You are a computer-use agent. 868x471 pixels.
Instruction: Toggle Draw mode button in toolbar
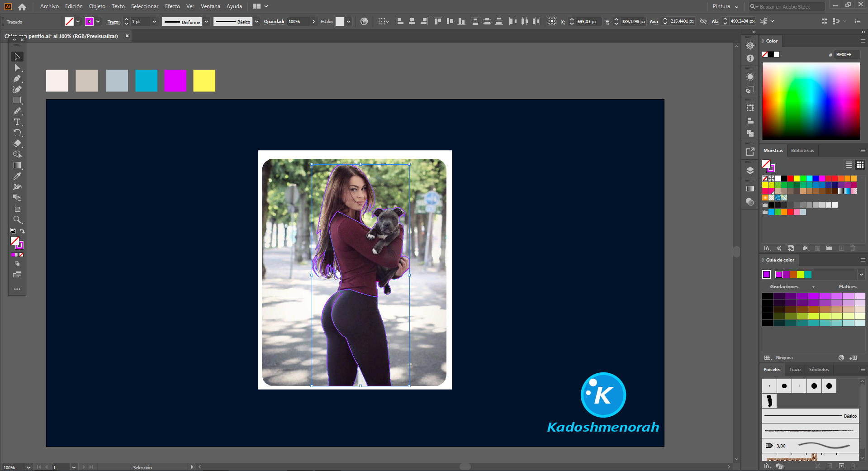pyautogui.click(x=17, y=264)
